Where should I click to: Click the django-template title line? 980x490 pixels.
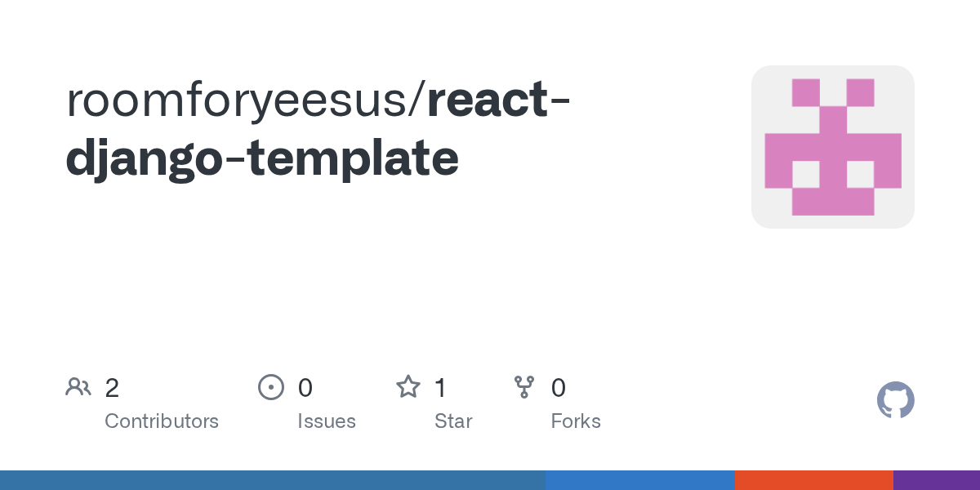pos(261,158)
